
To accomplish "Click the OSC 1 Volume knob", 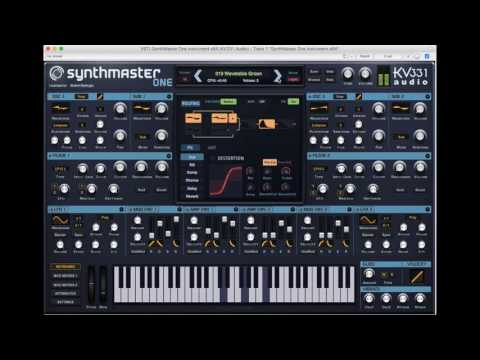I will point(120,108).
